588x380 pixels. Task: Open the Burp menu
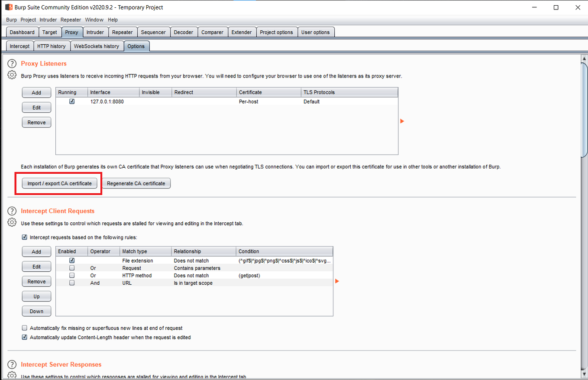coord(12,20)
